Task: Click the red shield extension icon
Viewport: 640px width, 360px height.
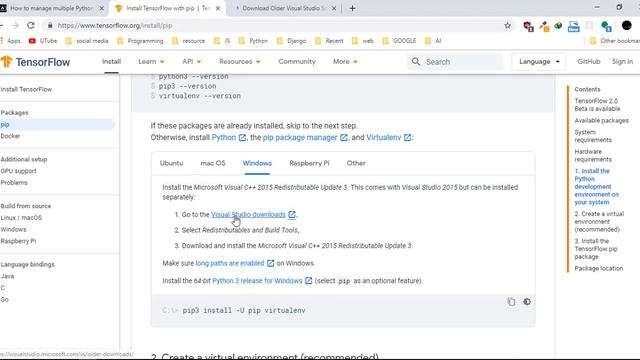Action: [528, 26]
